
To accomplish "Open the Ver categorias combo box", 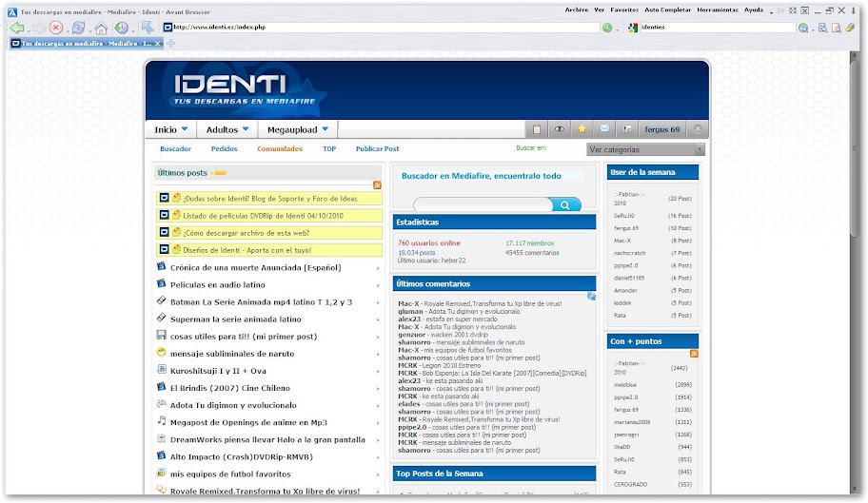I will click(645, 149).
